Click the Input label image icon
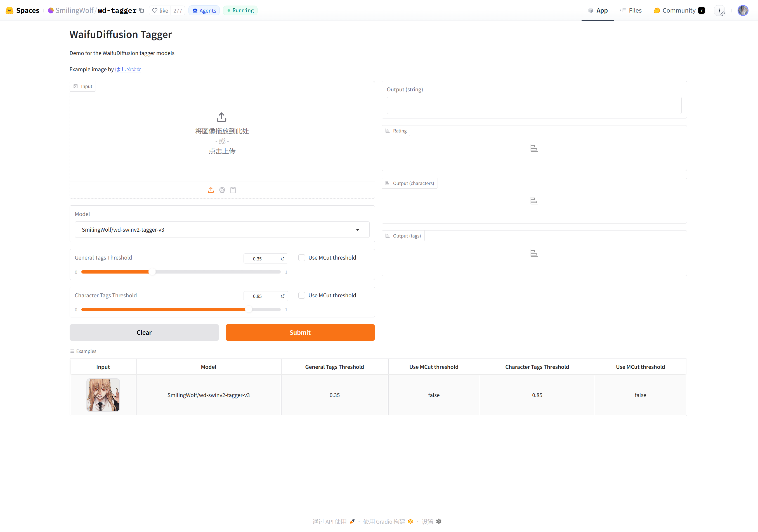 75,86
